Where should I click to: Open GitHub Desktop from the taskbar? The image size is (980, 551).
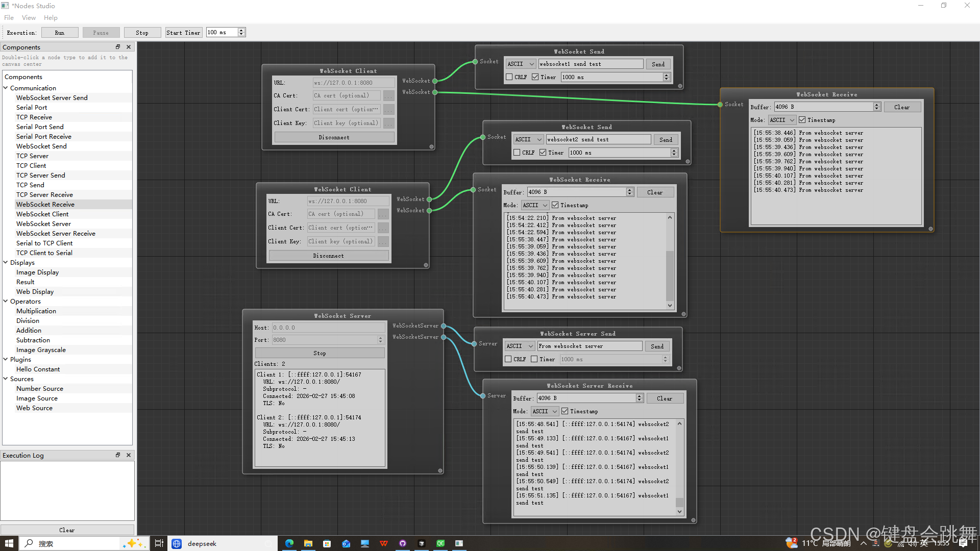[x=403, y=543]
